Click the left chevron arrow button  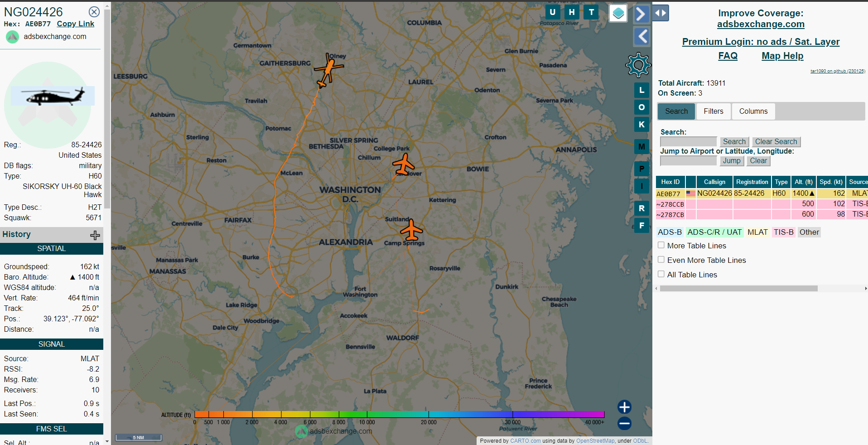[641, 36]
